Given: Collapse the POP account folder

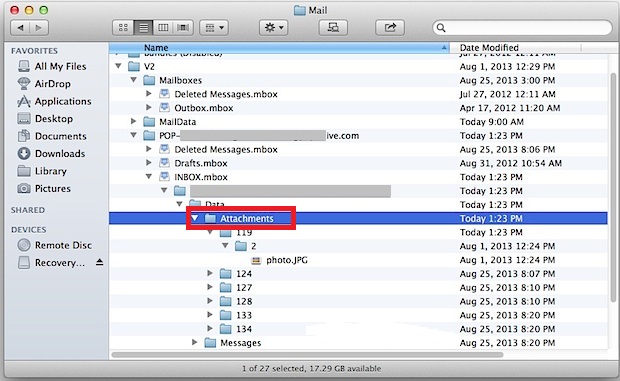Looking at the screenshot, I should point(134,135).
